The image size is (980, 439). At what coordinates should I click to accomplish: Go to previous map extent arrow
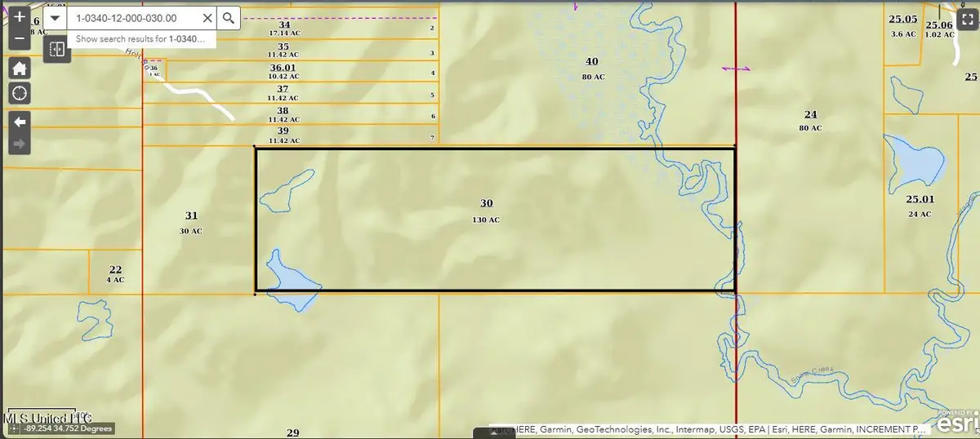tap(20, 122)
